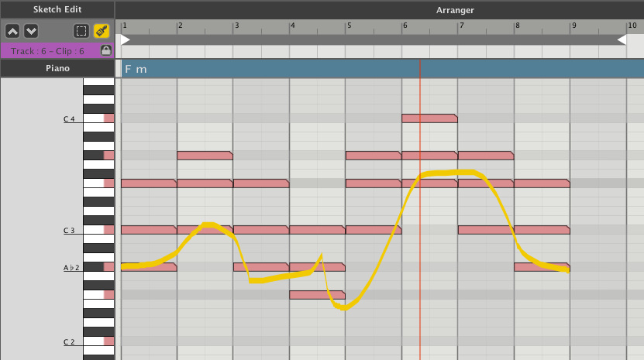
Task: Click the A♭2 piano key
Action: 98,267
